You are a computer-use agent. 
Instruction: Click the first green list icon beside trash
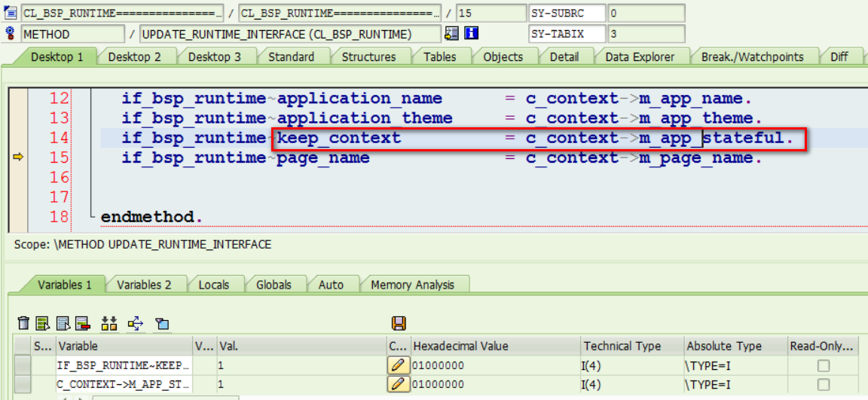(x=43, y=323)
